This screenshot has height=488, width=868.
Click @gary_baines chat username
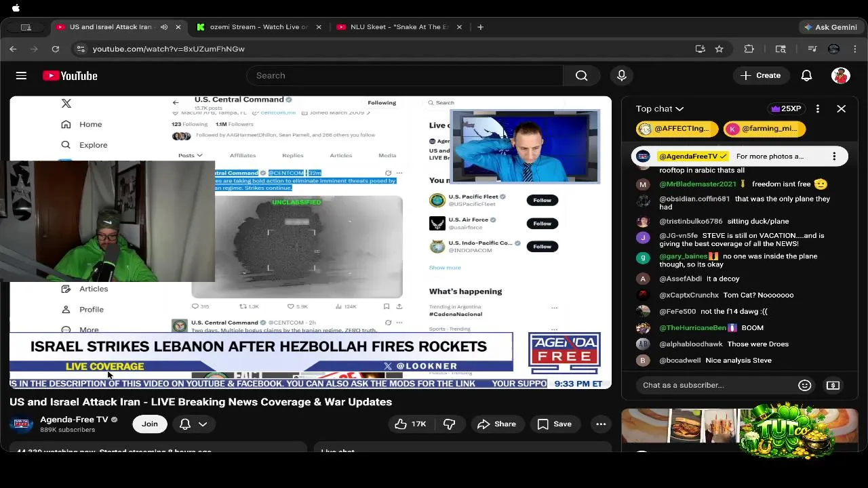684,256
